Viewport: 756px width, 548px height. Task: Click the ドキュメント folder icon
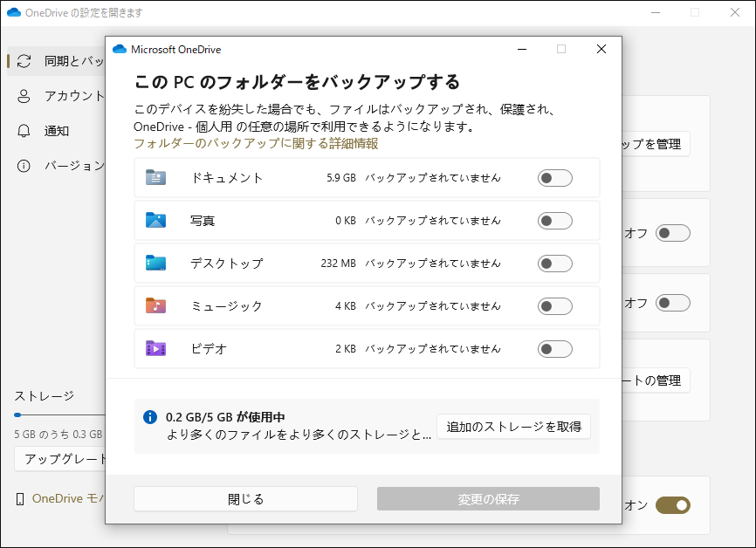[155, 177]
